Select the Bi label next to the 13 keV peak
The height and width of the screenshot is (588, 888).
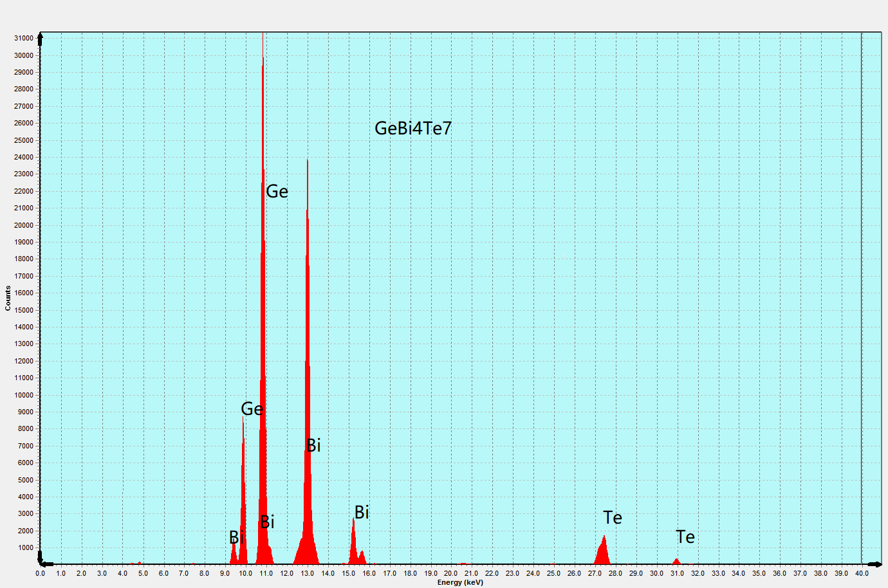point(313,445)
